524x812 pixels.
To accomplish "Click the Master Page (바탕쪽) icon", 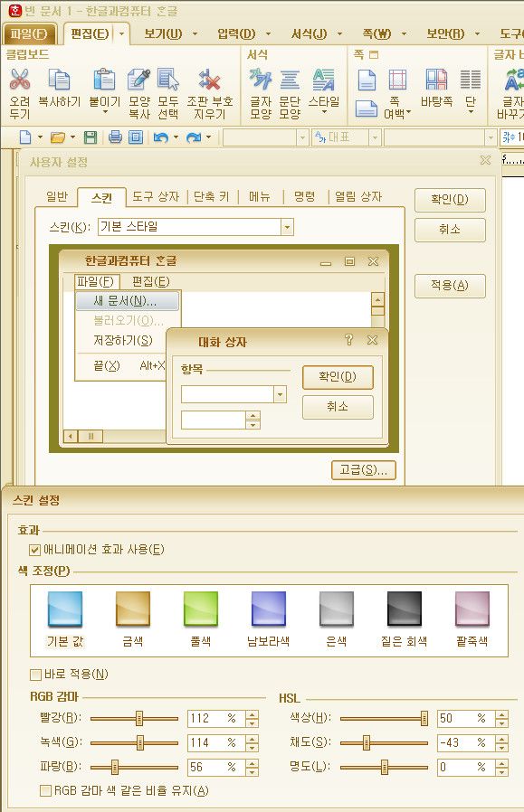I will pos(436,80).
